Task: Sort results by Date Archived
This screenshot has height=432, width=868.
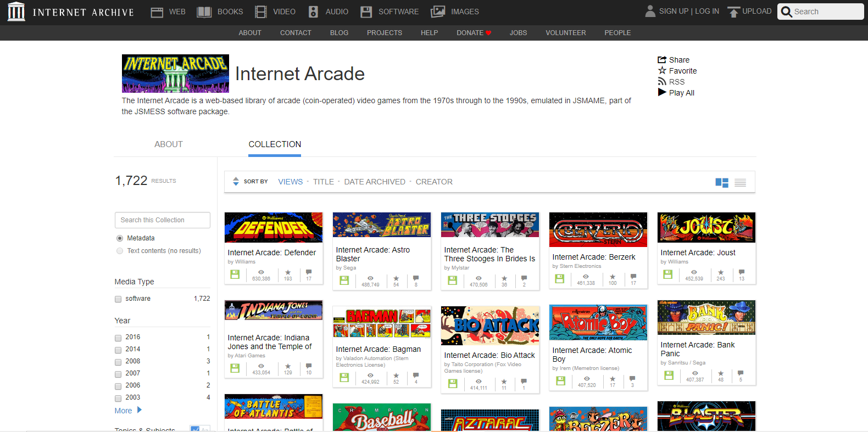Action: pos(375,182)
